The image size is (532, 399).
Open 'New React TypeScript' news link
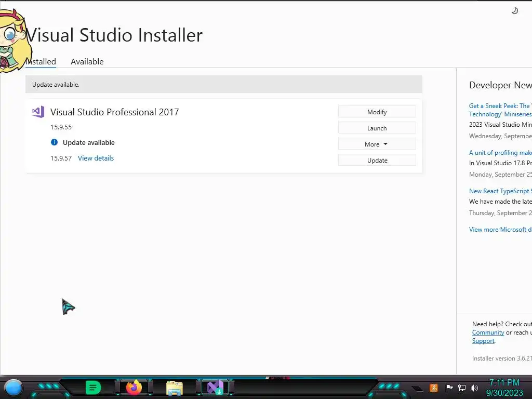click(500, 191)
